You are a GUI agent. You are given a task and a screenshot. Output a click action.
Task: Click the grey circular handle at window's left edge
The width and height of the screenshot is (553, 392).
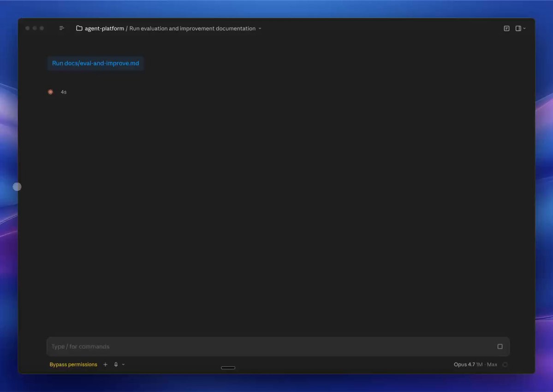point(17,187)
